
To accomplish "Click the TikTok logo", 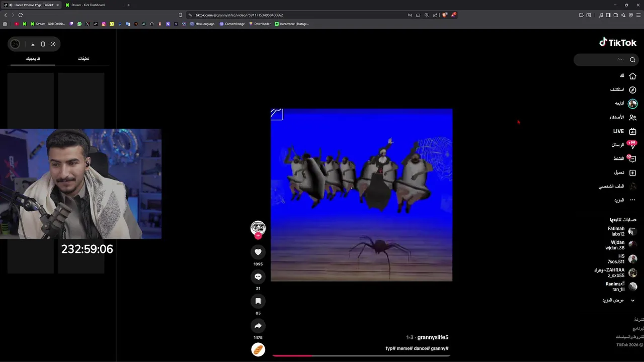I will click(618, 43).
